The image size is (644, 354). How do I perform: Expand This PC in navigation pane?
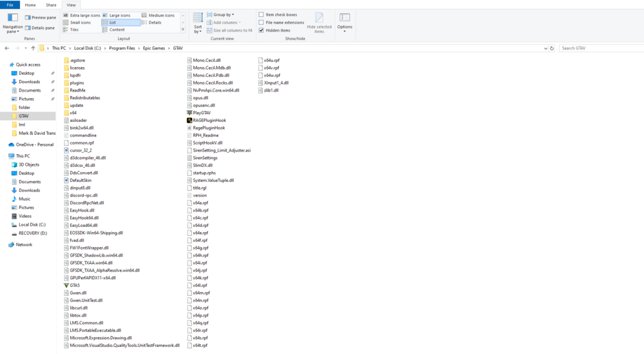point(4,156)
